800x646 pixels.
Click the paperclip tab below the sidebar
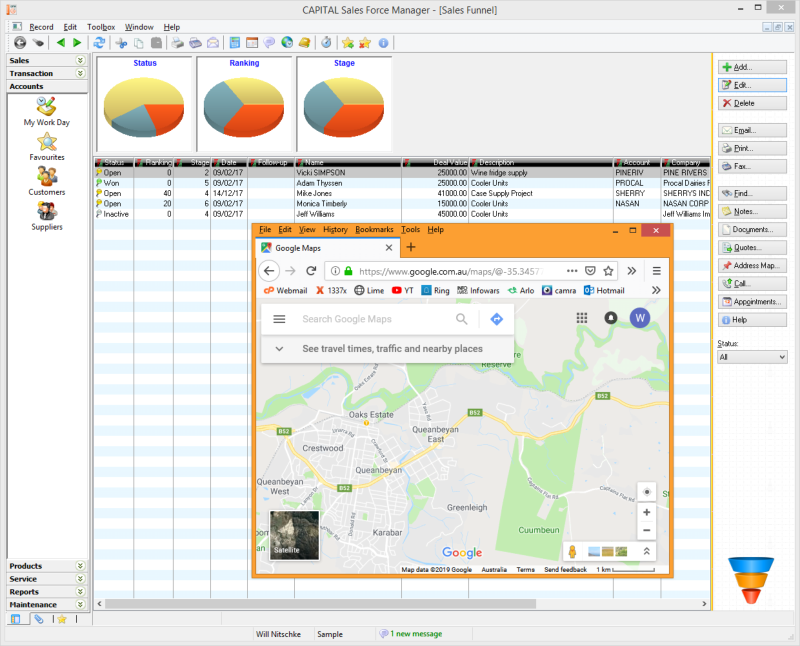39,619
